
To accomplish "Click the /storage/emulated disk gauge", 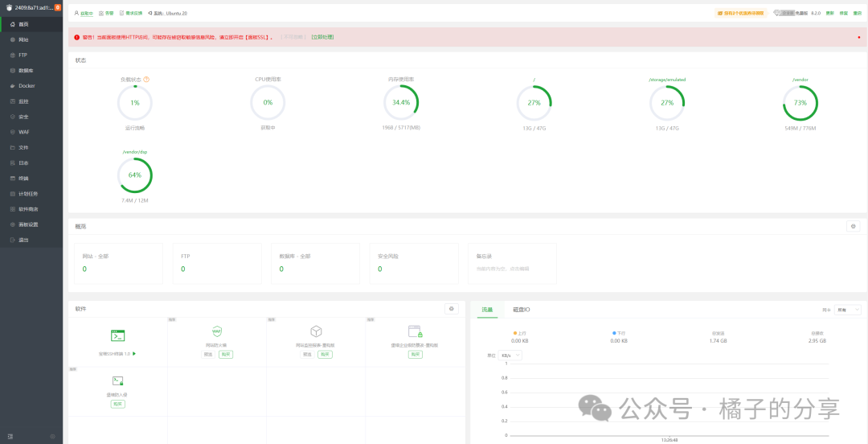I will (x=667, y=102).
